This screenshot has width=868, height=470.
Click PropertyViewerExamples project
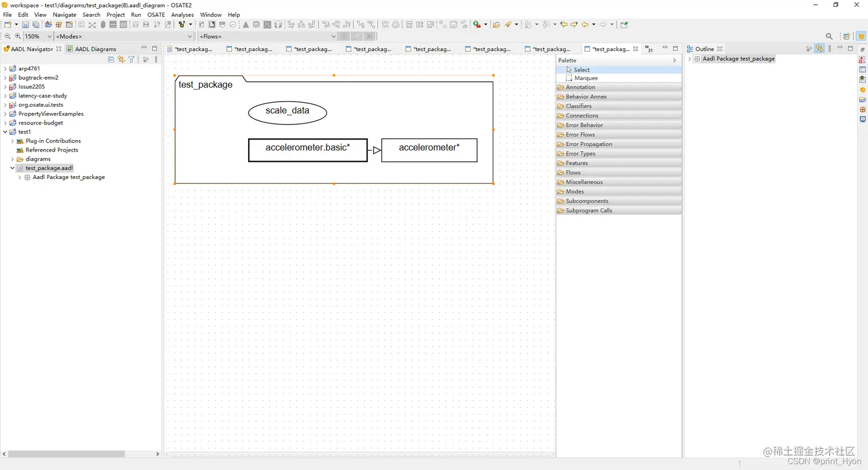[x=51, y=114]
